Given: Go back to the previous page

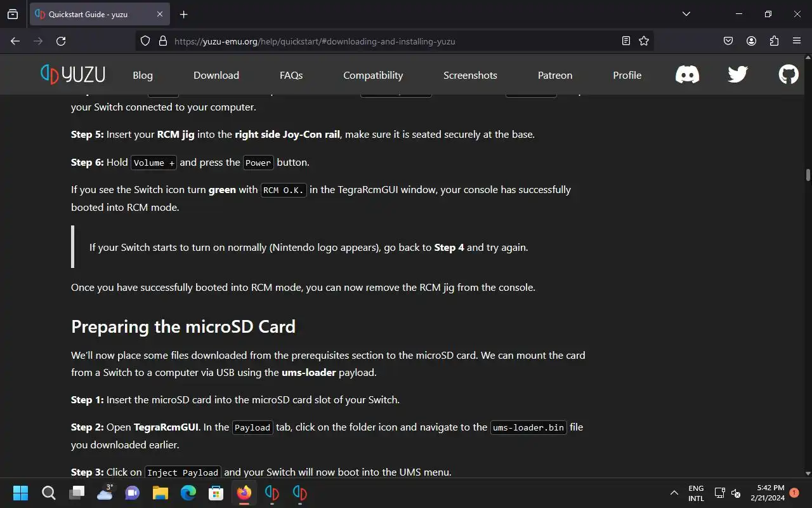Looking at the screenshot, I should click(15, 41).
